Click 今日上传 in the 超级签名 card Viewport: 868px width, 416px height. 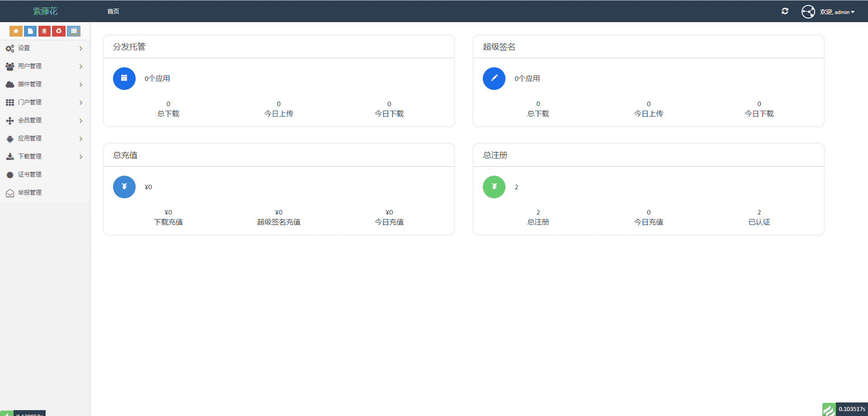(x=649, y=114)
